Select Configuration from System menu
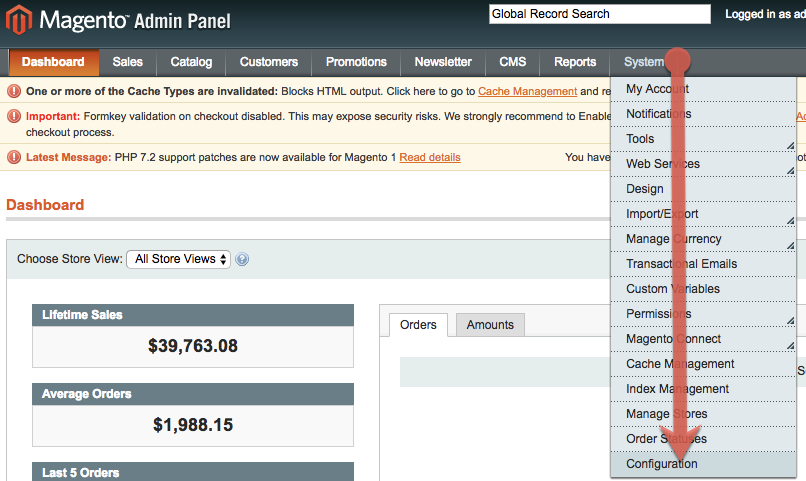 (x=662, y=464)
